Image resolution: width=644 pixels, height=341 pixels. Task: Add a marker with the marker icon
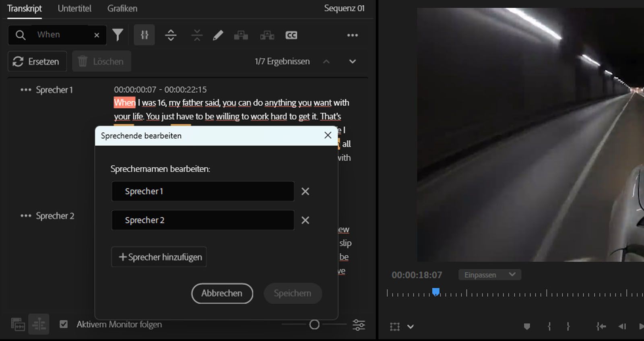(x=527, y=327)
